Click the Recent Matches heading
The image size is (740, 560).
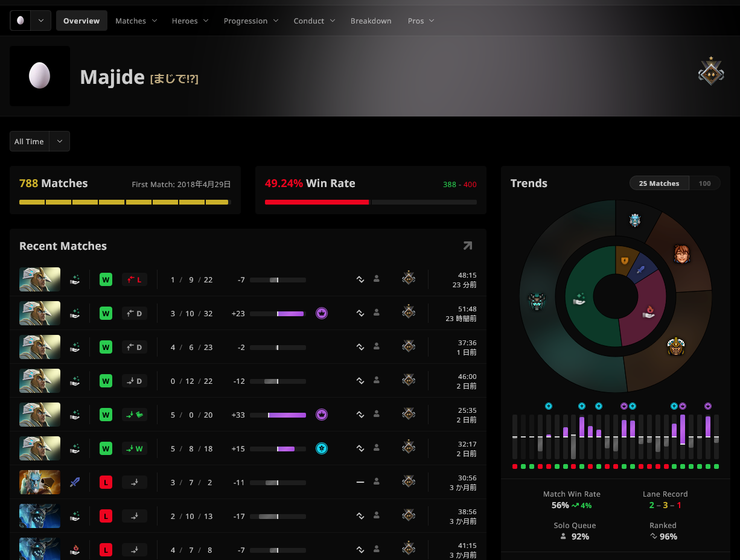[63, 246]
